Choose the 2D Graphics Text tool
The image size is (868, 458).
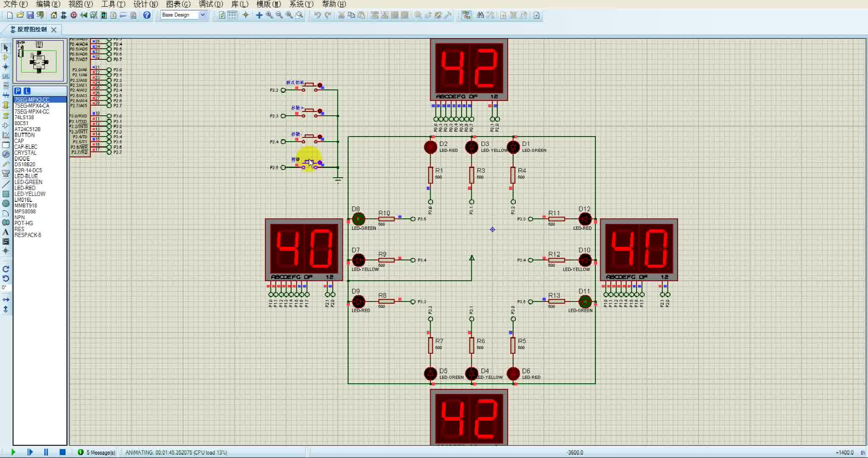[x=6, y=232]
